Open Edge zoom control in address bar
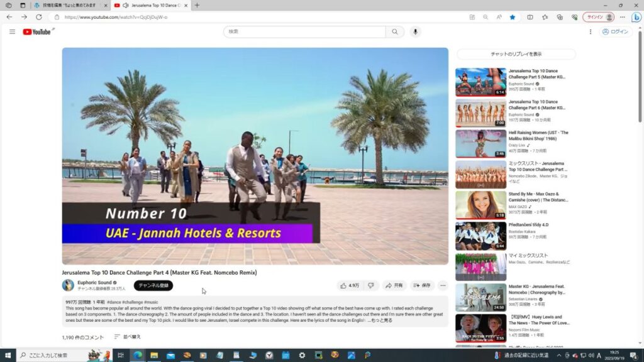The image size is (644, 362). 486,17
